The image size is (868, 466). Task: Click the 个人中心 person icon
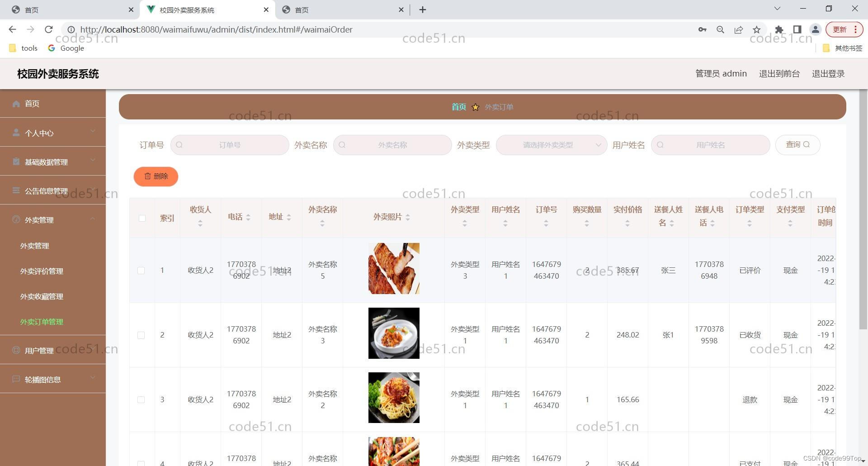coord(16,133)
